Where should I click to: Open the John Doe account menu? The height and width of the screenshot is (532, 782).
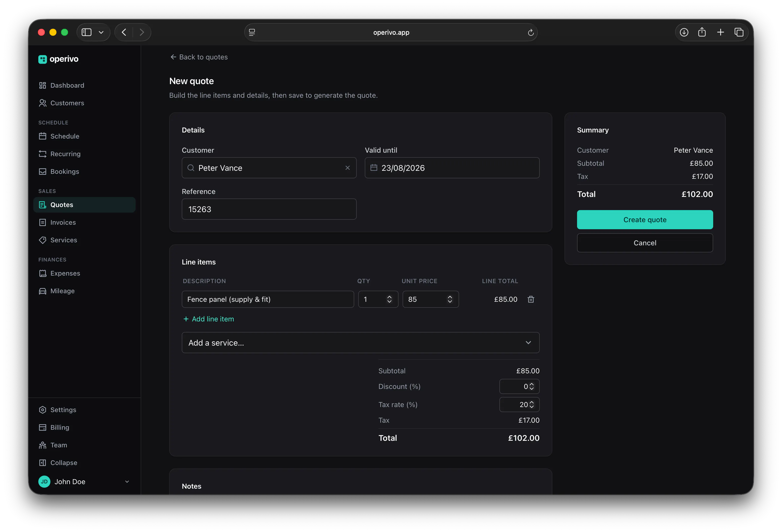tap(84, 482)
